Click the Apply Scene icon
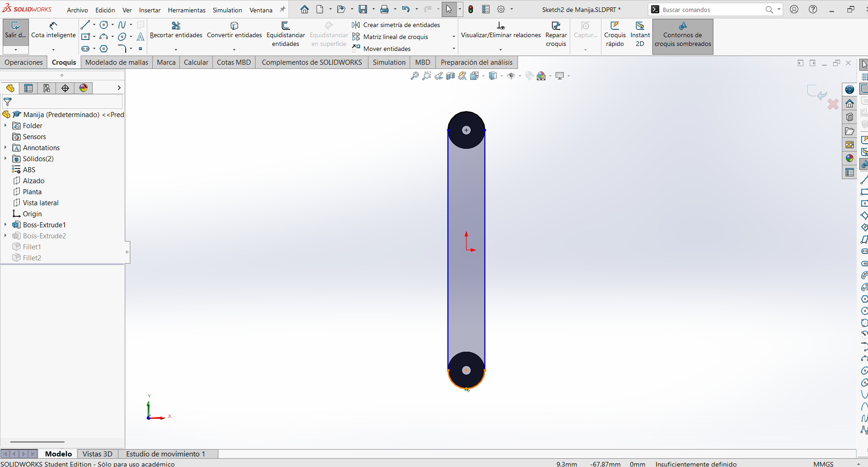868x467 pixels. [541, 76]
